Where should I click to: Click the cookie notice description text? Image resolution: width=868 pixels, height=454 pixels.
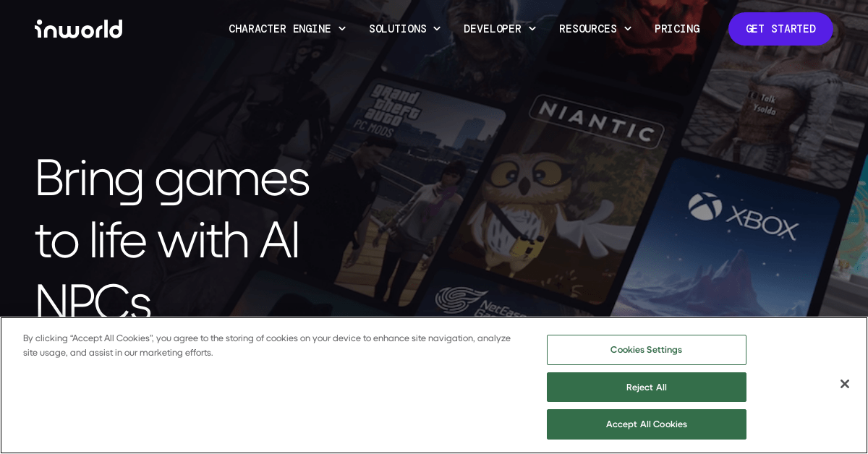[267, 346]
